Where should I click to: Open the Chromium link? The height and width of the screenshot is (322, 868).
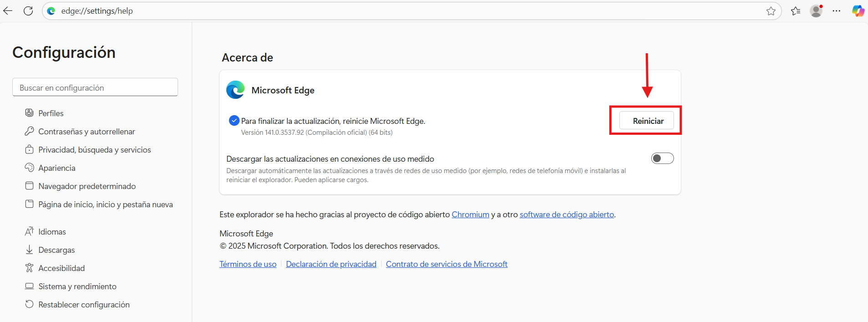point(470,215)
